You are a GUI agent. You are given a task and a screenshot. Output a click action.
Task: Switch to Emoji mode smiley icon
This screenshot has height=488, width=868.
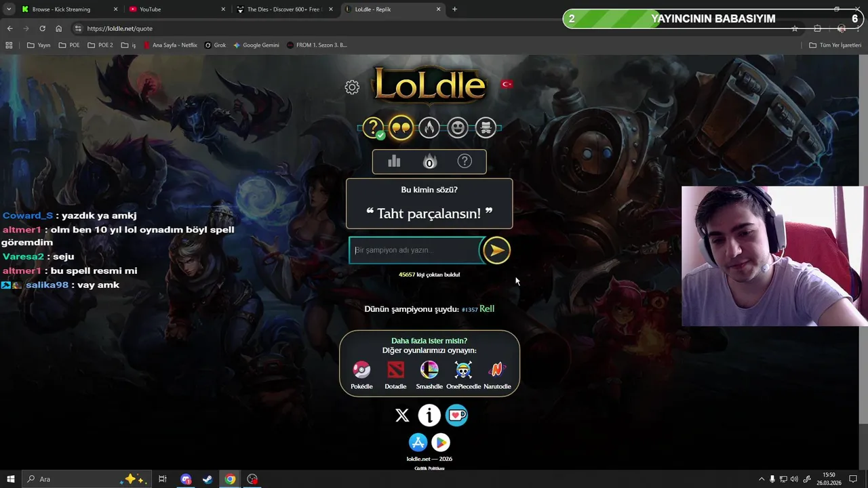(458, 127)
